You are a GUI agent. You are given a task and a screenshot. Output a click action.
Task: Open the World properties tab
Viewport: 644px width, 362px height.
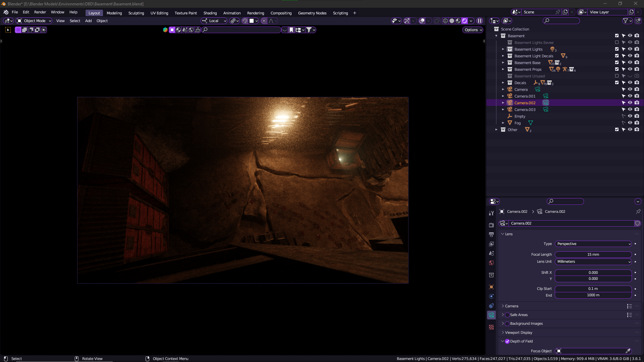coord(491,263)
